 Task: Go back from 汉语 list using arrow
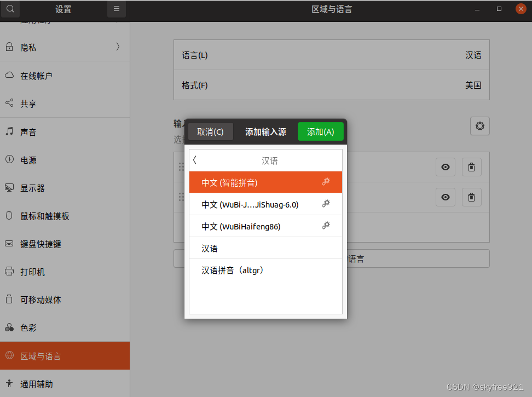[195, 160]
